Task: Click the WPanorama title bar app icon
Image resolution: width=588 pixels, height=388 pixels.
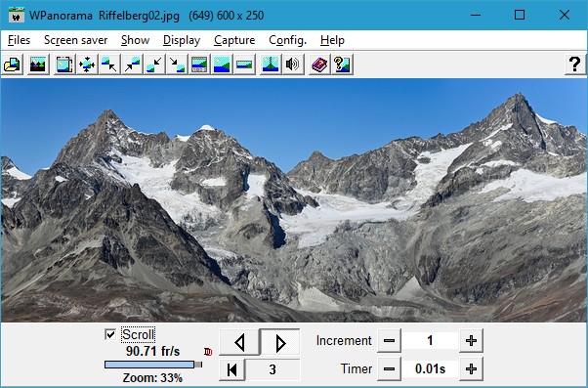Action: (x=16, y=15)
